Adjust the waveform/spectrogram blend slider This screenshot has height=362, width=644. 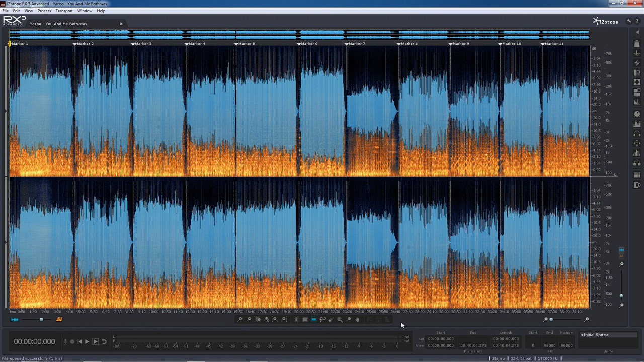tap(41, 319)
